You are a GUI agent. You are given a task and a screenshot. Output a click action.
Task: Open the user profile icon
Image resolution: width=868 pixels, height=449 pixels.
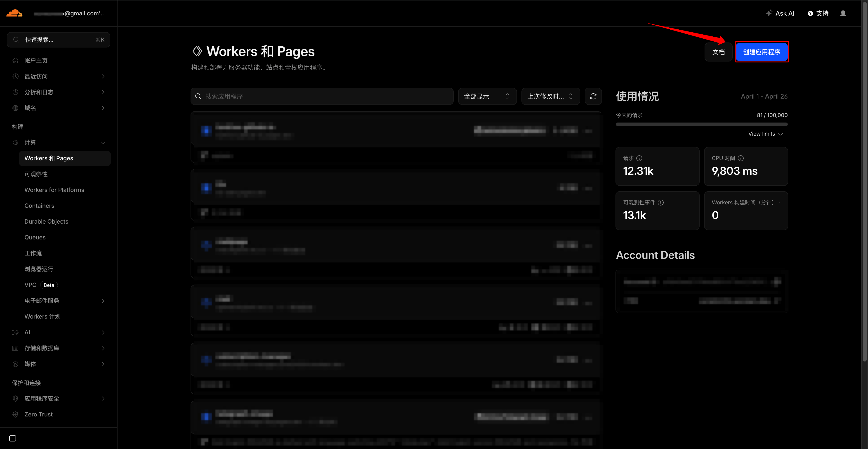[x=843, y=14]
